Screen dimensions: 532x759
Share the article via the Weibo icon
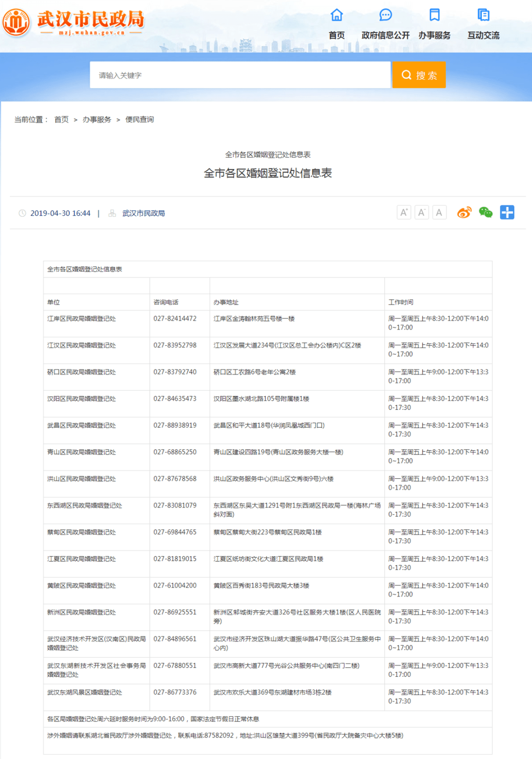(464, 212)
